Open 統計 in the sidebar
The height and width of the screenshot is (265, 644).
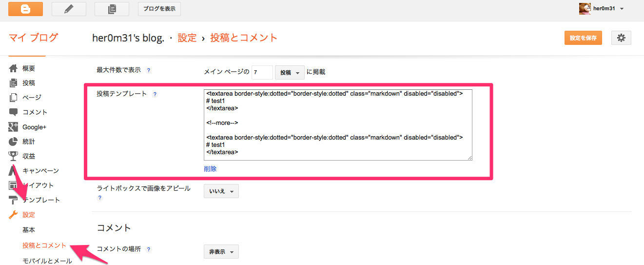(x=29, y=142)
